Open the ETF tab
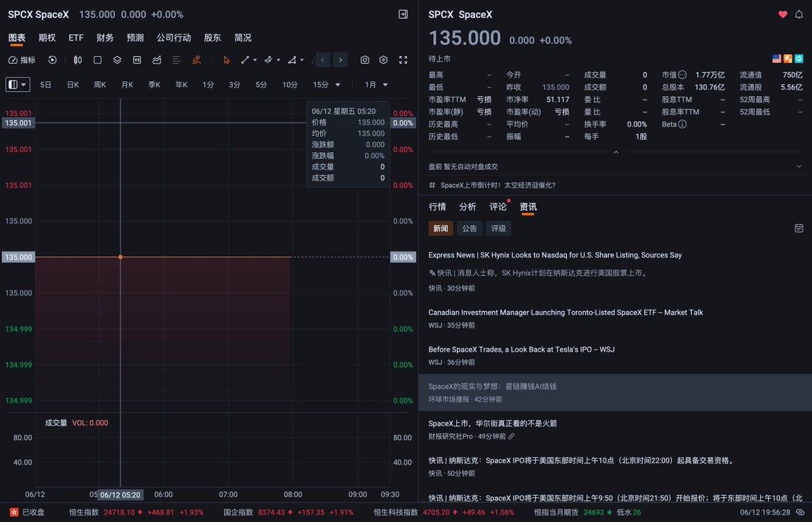Image resolution: width=812 pixels, height=522 pixels. pos(76,38)
